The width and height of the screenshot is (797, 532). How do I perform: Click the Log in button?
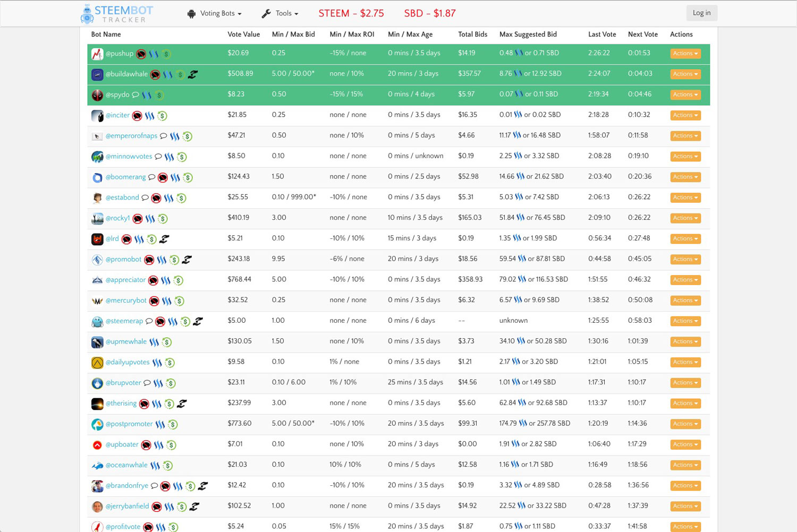click(x=701, y=13)
